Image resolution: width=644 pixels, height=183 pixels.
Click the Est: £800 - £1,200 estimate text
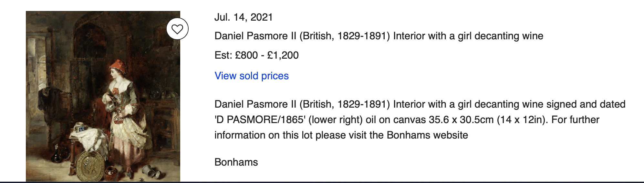257,55
